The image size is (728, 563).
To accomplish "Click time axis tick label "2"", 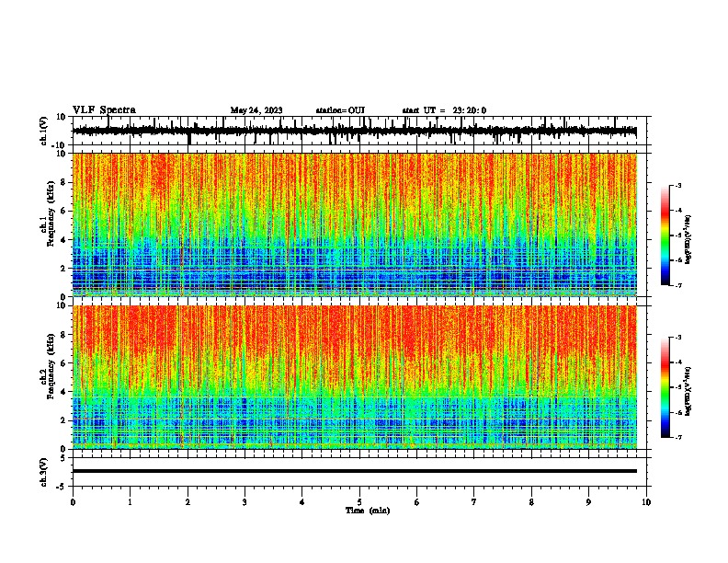I will (x=188, y=502).
